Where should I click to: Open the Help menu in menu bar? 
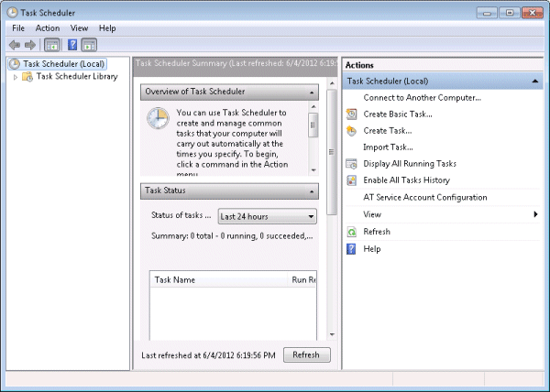coord(107,28)
